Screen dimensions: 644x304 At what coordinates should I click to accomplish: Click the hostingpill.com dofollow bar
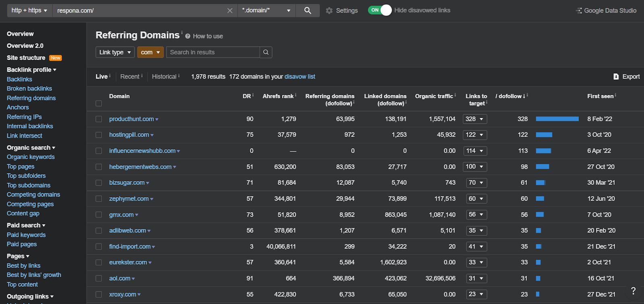[544, 135]
